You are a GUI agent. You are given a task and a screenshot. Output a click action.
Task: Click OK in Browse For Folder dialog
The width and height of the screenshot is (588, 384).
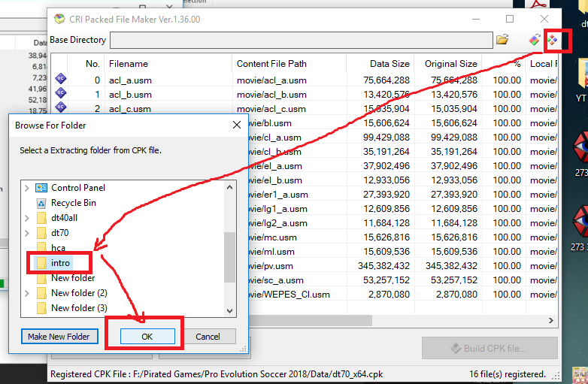tap(147, 337)
